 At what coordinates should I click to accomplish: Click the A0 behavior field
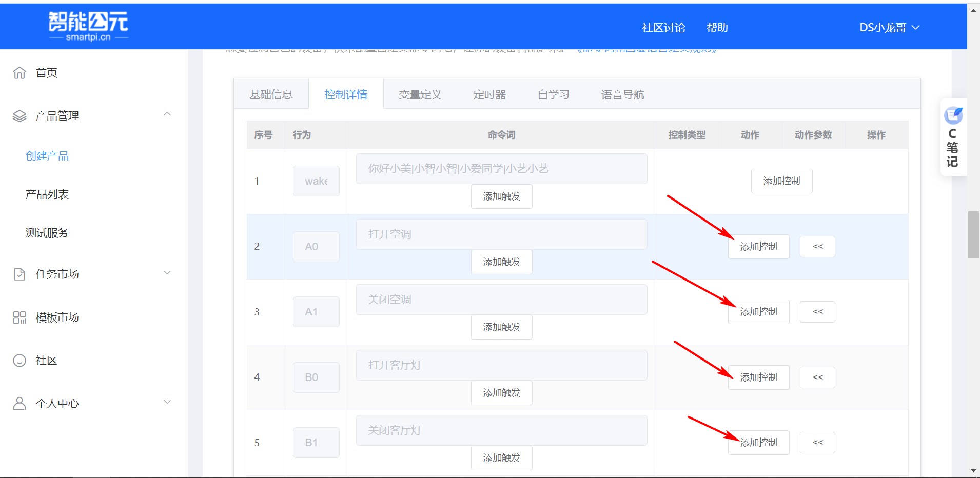coord(316,247)
